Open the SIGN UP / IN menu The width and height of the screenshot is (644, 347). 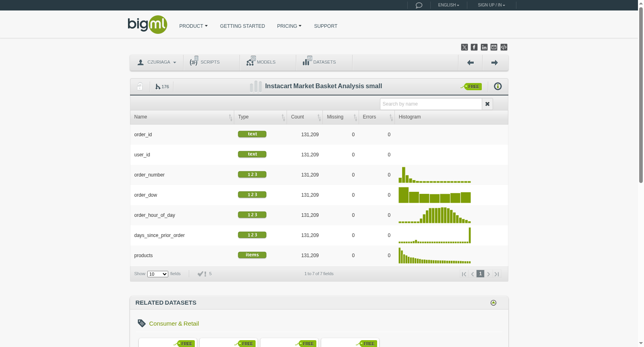491,5
